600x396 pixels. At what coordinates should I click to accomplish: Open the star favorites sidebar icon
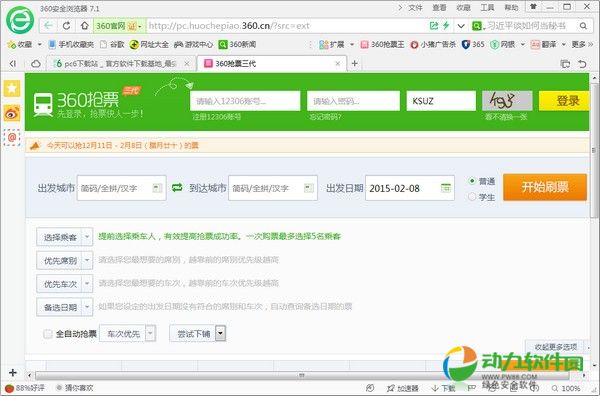12,89
